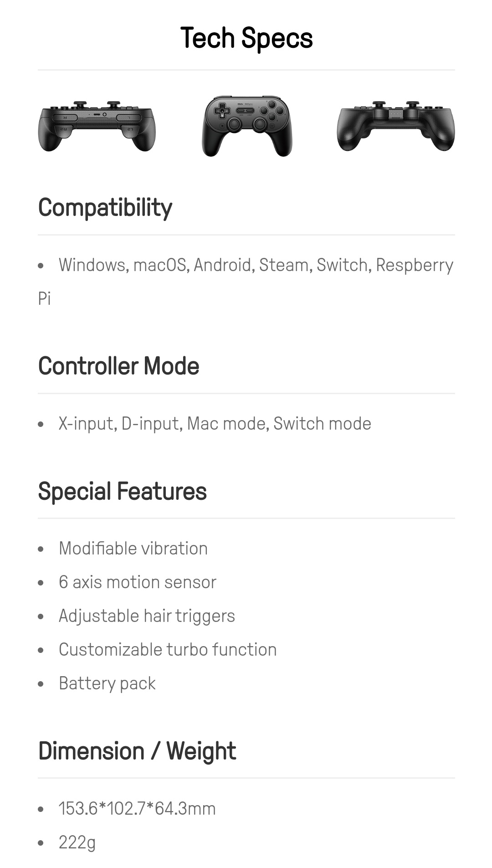Click the 153.6*102.7*64.3mm dimensions text
Viewport: 492px width, 868px height.
[137, 809]
